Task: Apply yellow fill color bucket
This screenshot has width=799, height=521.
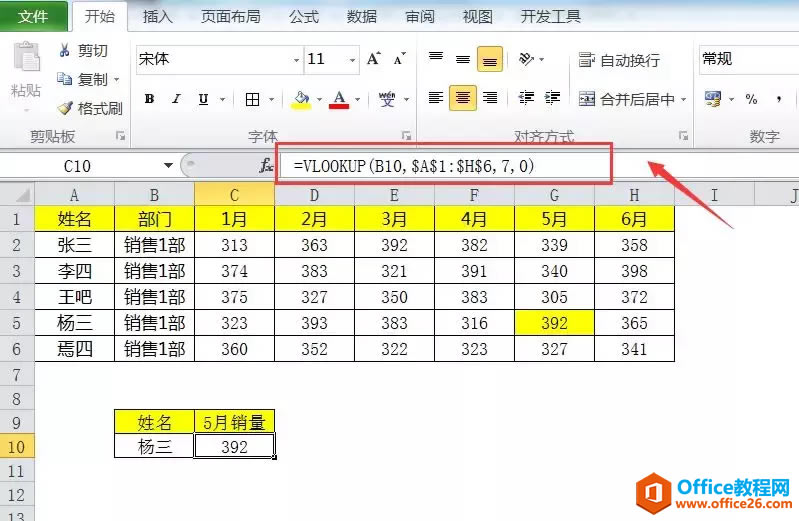Action: 302,99
